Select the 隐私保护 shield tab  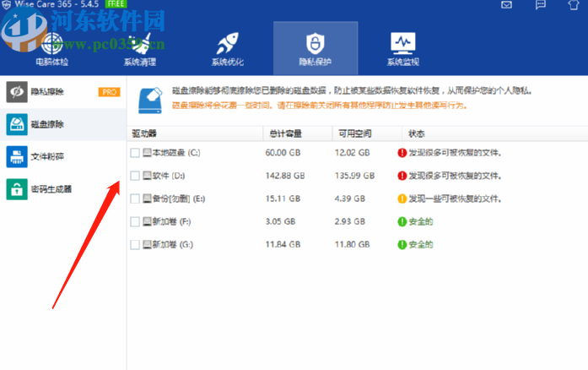(316, 48)
